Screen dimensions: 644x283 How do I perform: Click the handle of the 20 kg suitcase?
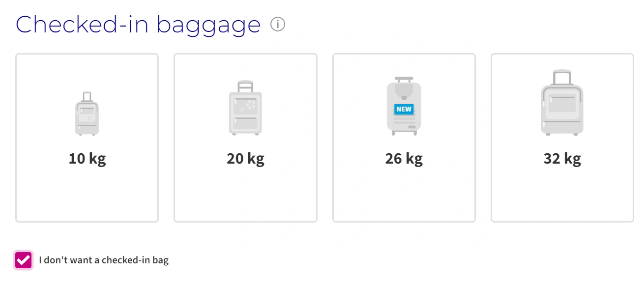pyautogui.click(x=245, y=86)
